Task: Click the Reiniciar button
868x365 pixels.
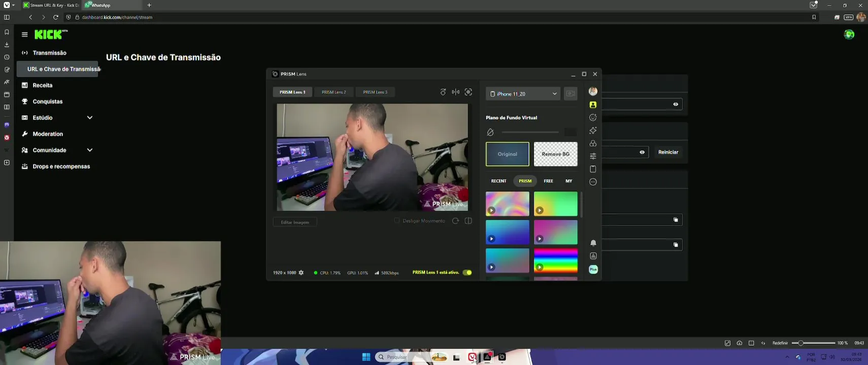Action: click(x=668, y=152)
